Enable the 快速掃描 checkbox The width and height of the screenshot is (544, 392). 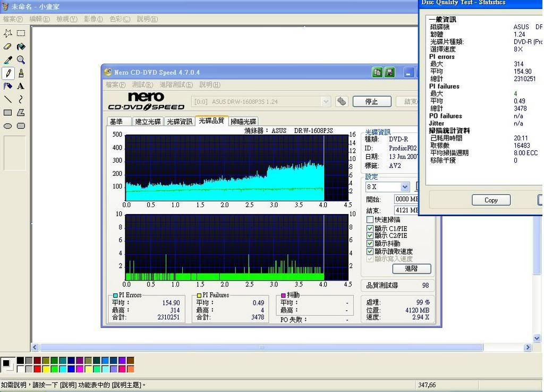[x=370, y=219]
